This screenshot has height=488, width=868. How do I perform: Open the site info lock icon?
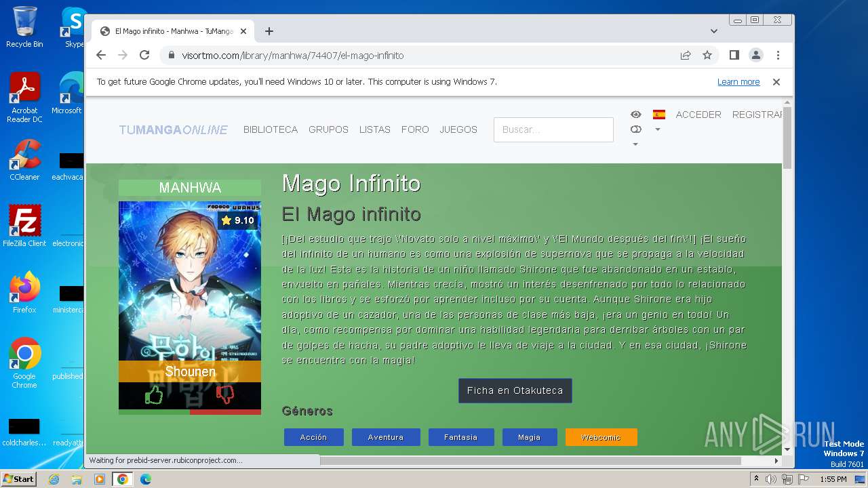coord(172,56)
